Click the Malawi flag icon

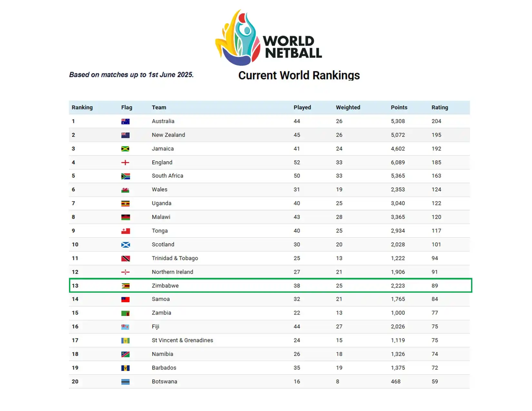(x=125, y=218)
